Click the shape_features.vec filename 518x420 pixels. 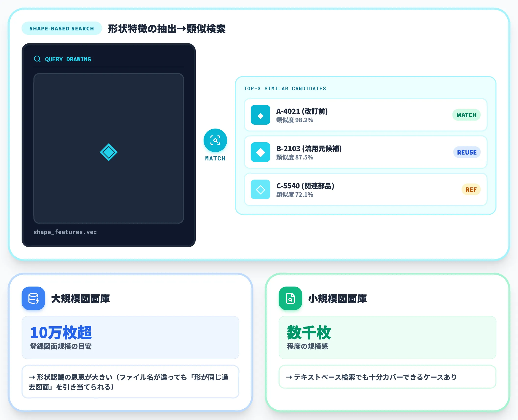pyautogui.click(x=65, y=232)
